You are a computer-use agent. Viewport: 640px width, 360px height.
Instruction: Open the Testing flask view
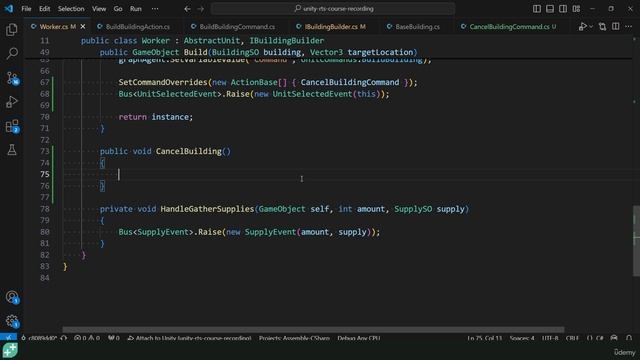click(x=12, y=150)
